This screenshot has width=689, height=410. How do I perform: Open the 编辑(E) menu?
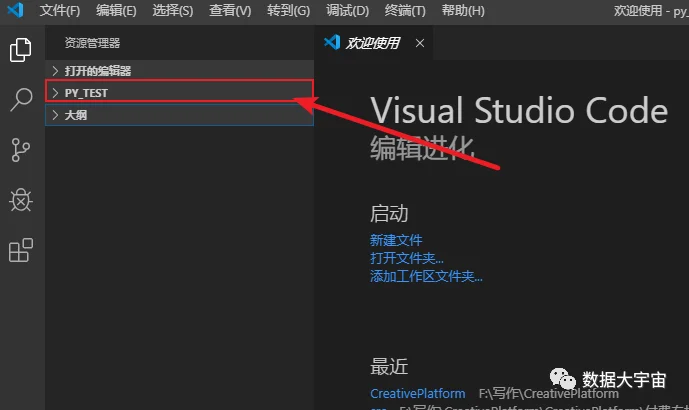[116, 10]
